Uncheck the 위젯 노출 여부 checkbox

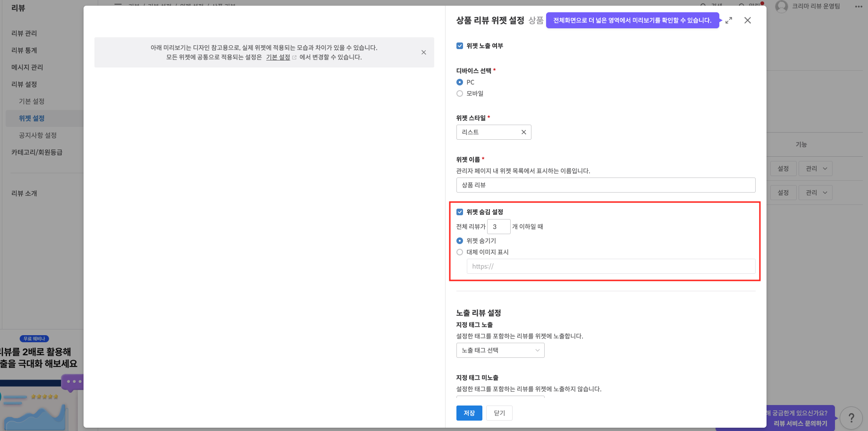[x=460, y=45]
